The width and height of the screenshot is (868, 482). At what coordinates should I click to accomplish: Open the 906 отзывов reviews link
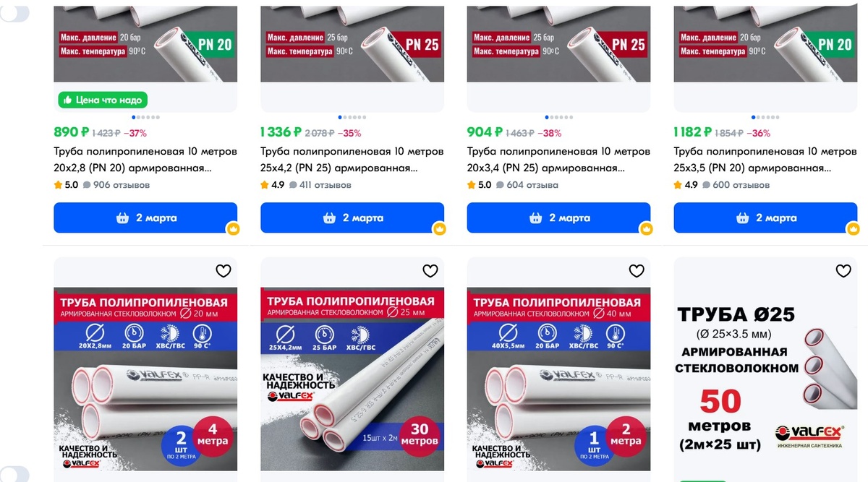pos(116,185)
